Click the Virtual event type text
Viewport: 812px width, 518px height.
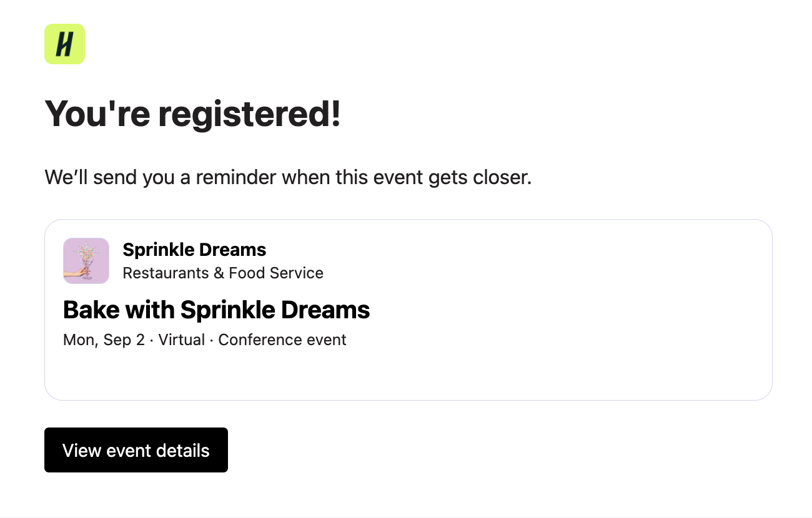pos(181,340)
